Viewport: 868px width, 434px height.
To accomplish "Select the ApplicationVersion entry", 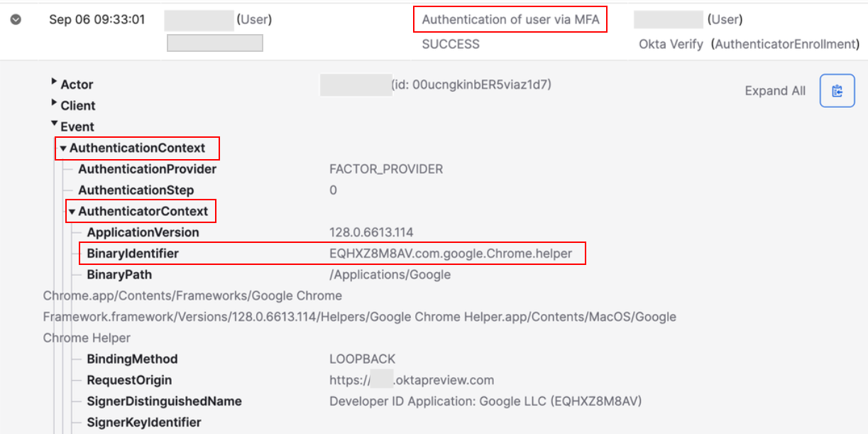I will pyautogui.click(x=143, y=232).
